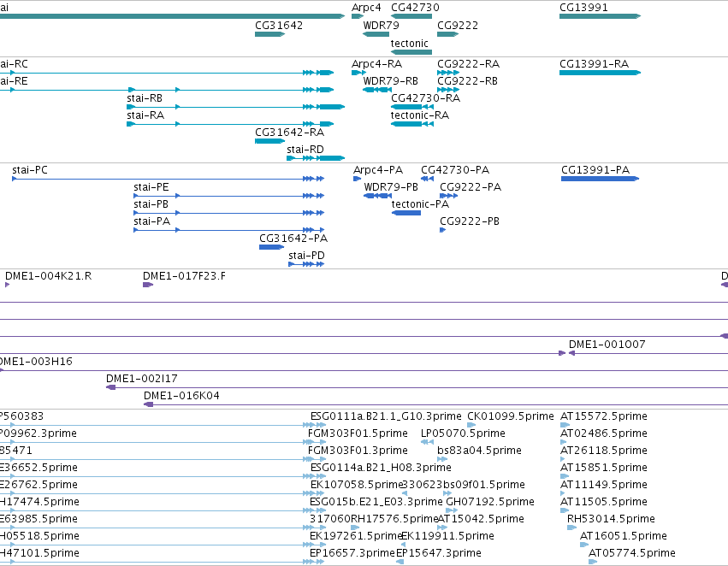Select the CG31642-RA transcript bar
The width and height of the screenshot is (728, 566).
pos(269,141)
